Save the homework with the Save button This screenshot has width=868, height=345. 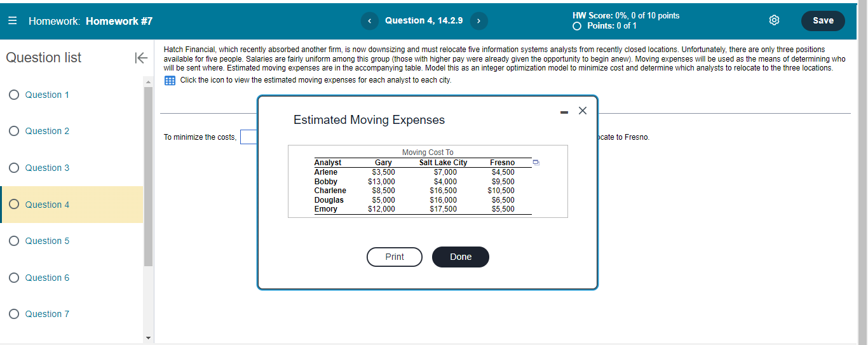823,21
